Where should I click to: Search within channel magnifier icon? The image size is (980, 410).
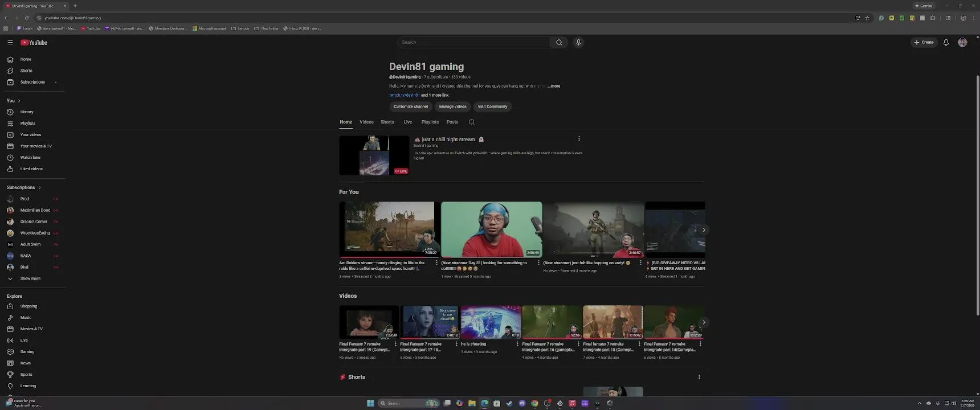point(471,122)
